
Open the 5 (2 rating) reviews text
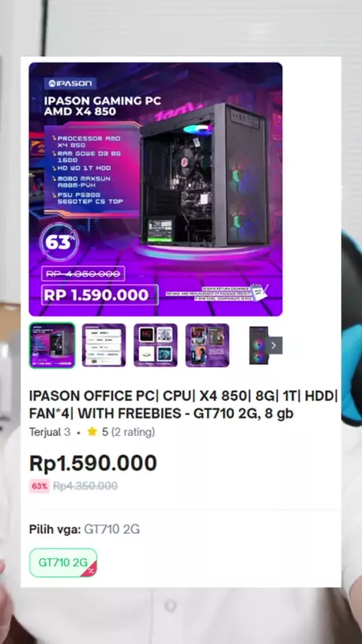(129, 432)
